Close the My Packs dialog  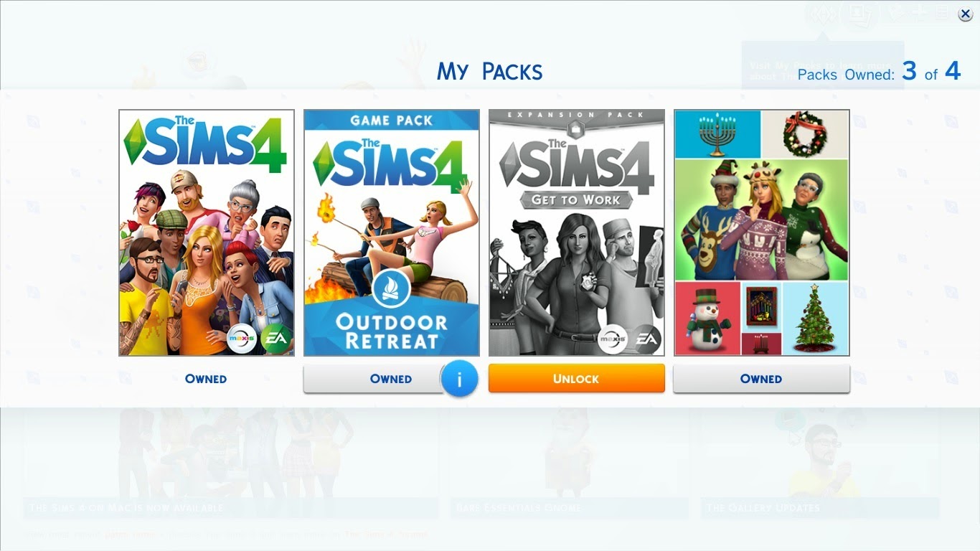(966, 14)
